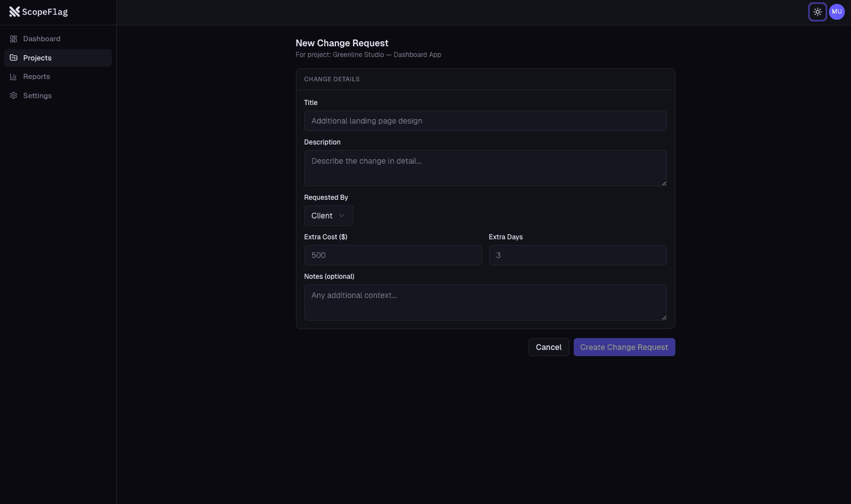Navigate to Reports in the sidebar

click(36, 76)
